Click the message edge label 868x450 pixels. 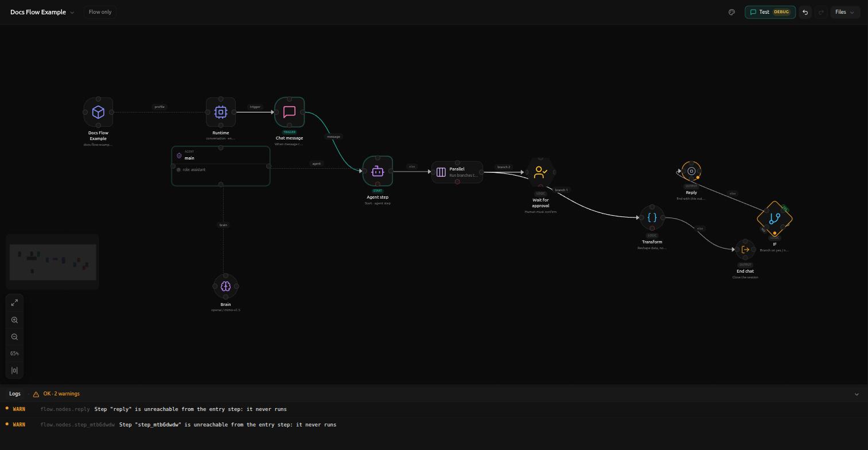point(333,137)
